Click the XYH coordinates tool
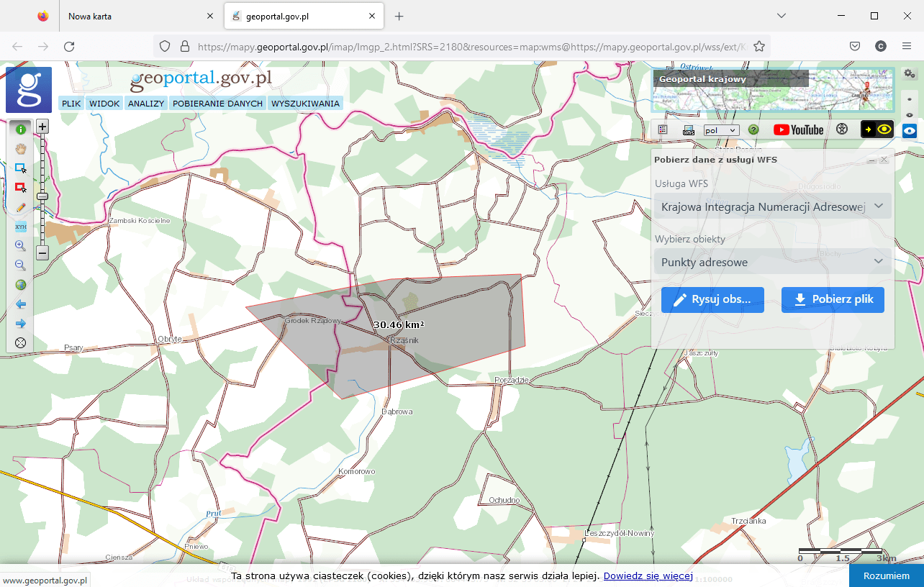The width and height of the screenshot is (924, 587). [x=20, y=227]
